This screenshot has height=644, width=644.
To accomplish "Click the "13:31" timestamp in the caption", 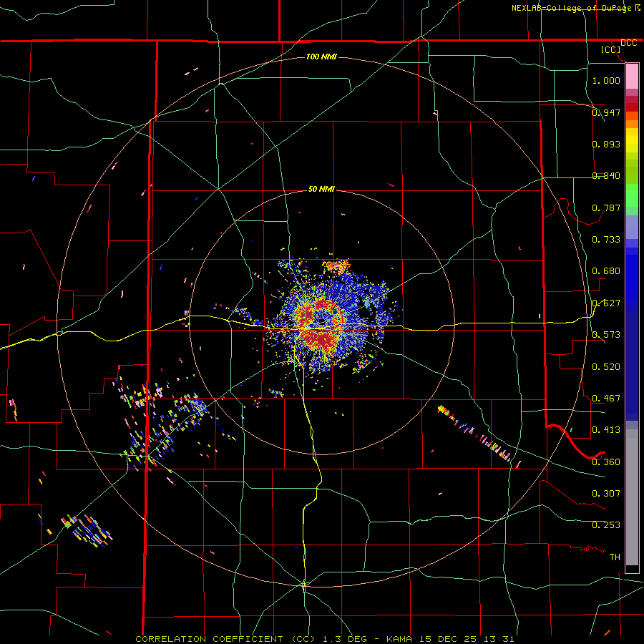I will (x=499, y=639).
